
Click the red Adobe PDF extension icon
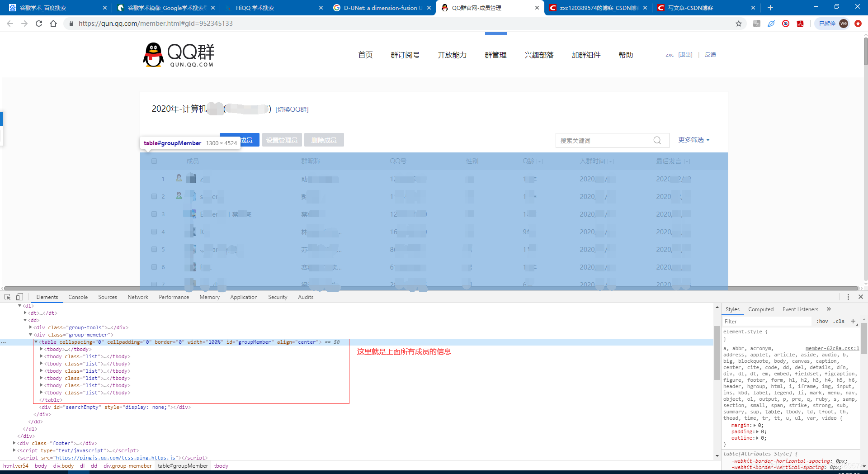(x=800, y=24)
